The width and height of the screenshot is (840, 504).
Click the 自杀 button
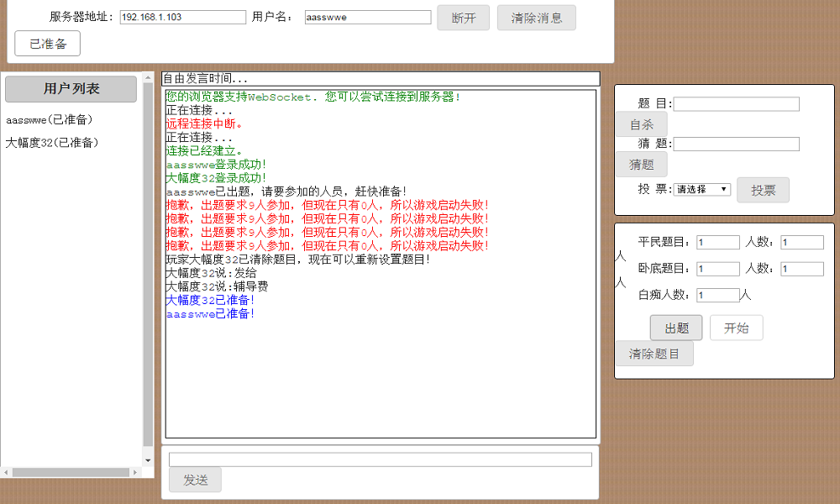click(x=642, y=124)
